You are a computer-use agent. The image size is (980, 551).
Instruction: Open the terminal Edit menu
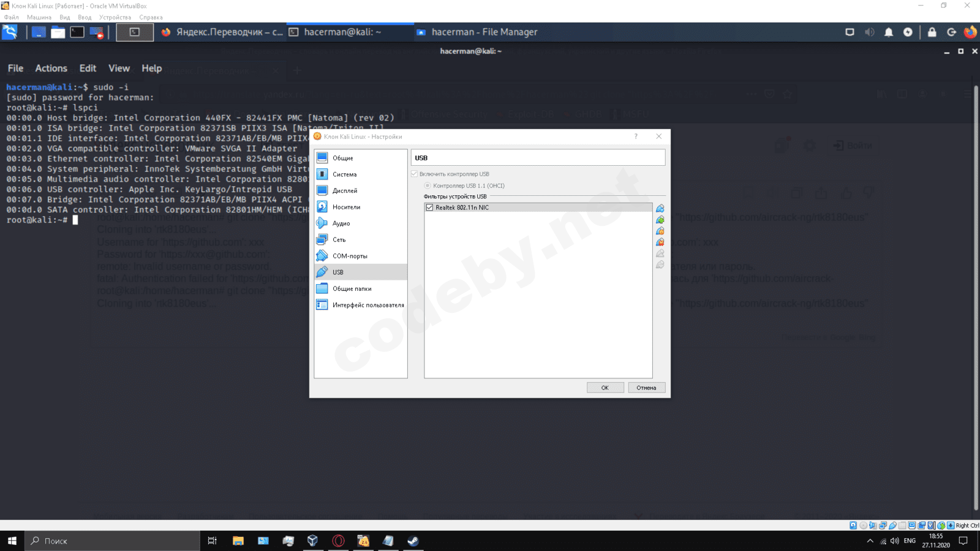tap(88, 69)
